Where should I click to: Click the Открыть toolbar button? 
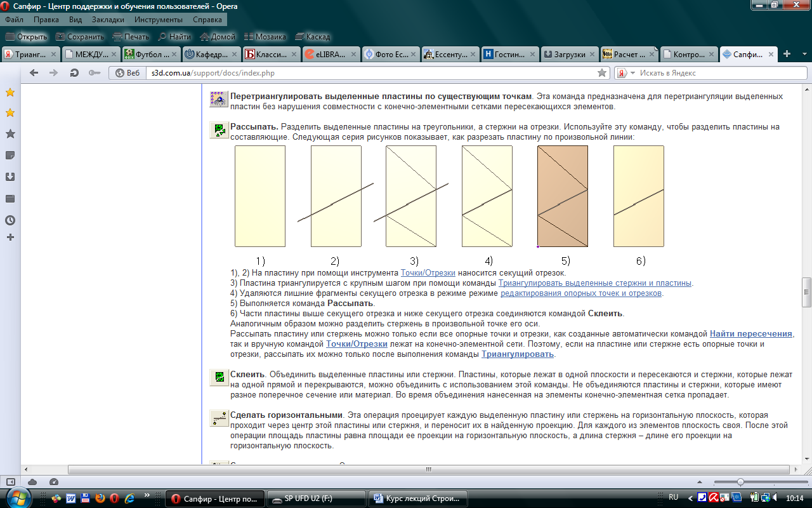[25, 37]
